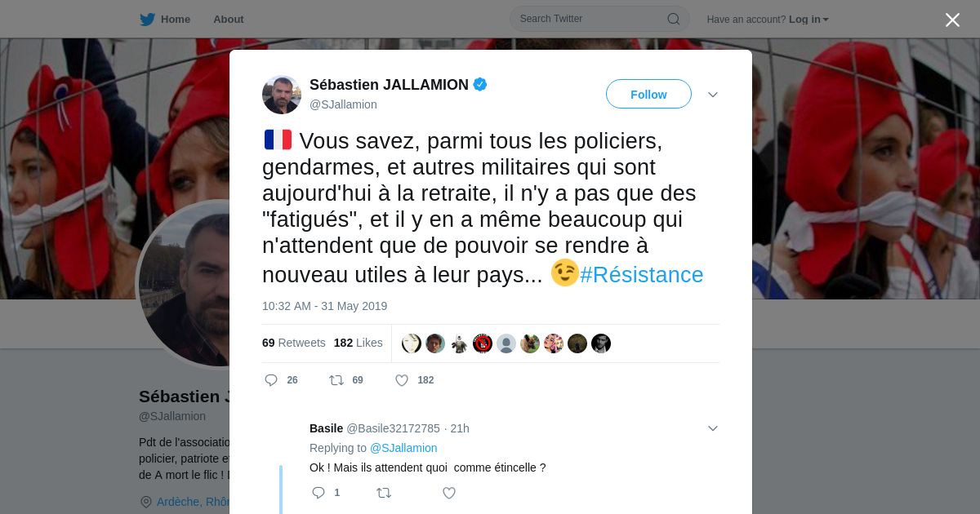980x514 pixels.
Task: Click the verified badge next to JALLAMION
Action: pos(480,84)
